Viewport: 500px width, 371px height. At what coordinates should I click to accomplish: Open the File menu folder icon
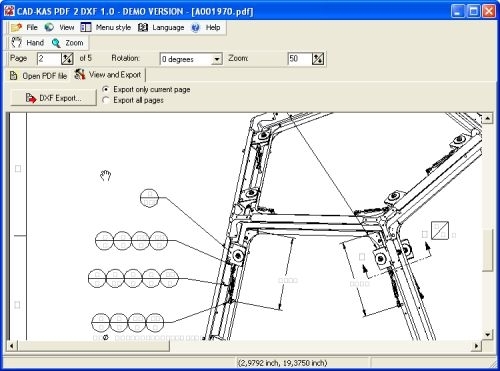click(x=16, y=27)
